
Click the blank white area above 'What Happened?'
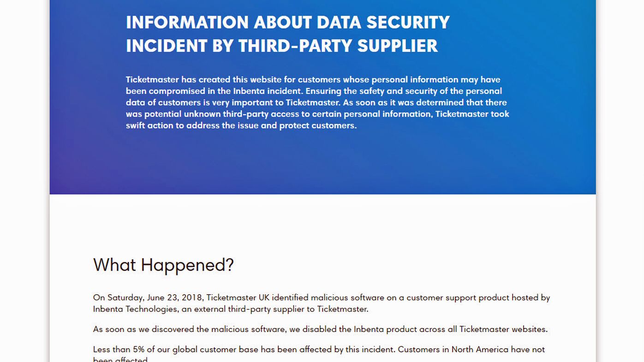coord(323,224)
